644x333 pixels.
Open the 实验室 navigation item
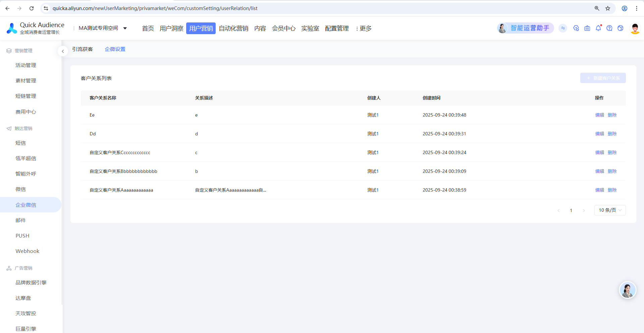pyautogui.click(x=310, y=28)
